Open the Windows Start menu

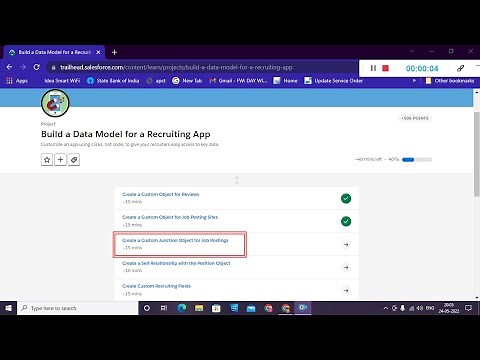pyautogui.click(x=8, y=308)
